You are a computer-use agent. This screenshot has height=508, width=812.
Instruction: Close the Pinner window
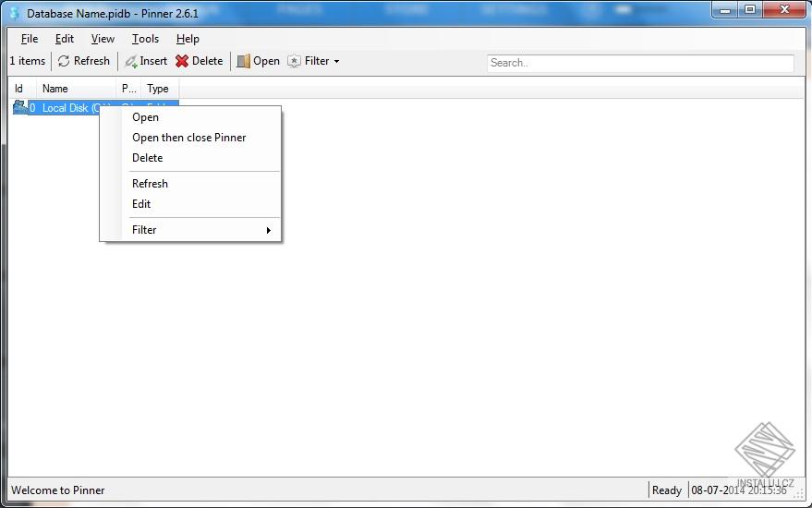784,10
